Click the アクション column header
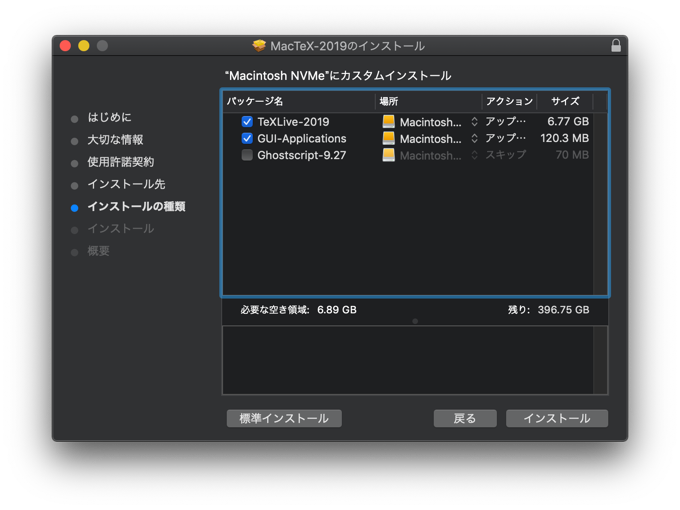 (509, 101)
